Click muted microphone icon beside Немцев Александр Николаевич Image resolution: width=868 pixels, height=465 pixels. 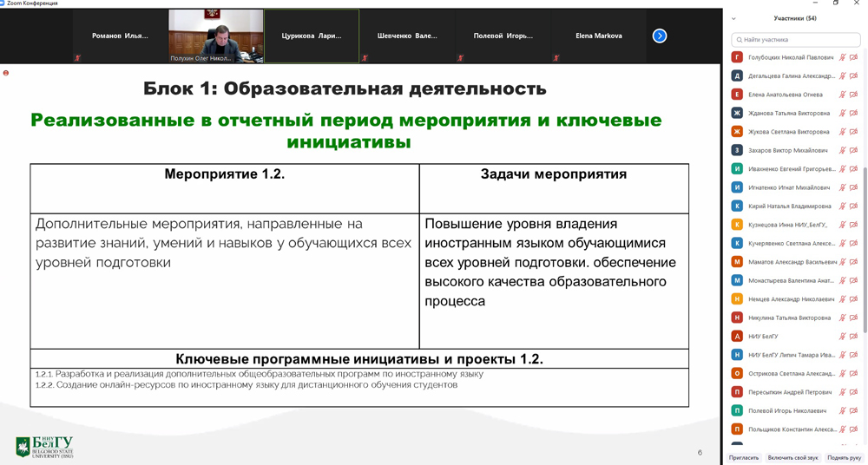[x=842, y=299]
